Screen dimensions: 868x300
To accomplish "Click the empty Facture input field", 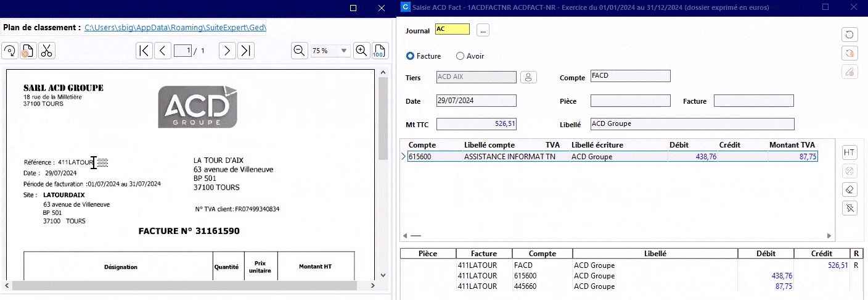I will pos(754,101).
